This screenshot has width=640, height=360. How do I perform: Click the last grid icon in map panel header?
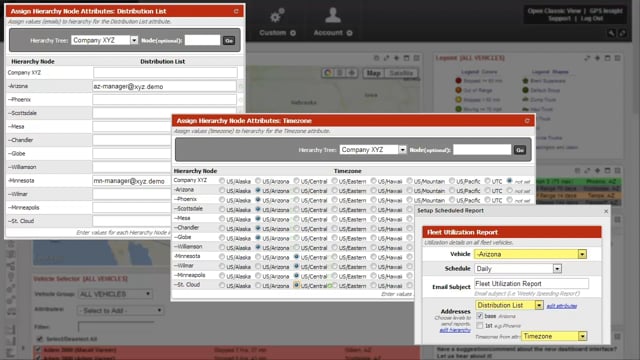pyautogui.click(x=416, y=58)
